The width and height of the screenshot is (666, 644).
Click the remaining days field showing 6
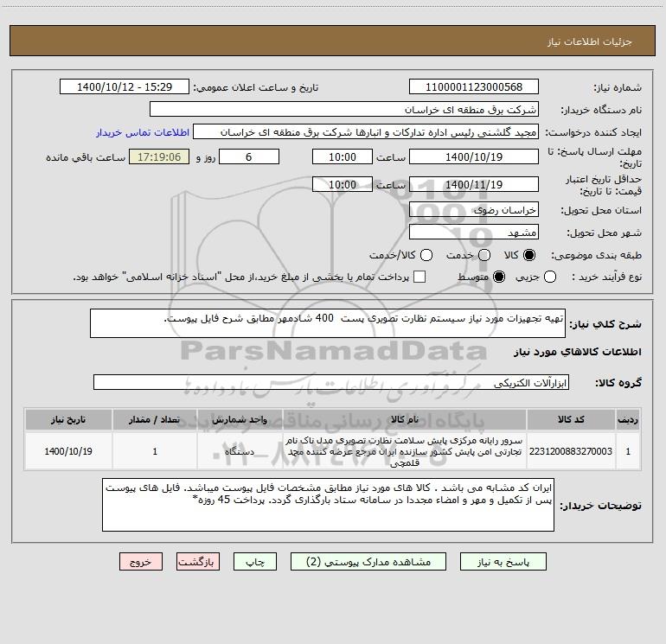[x=249, y=156]
